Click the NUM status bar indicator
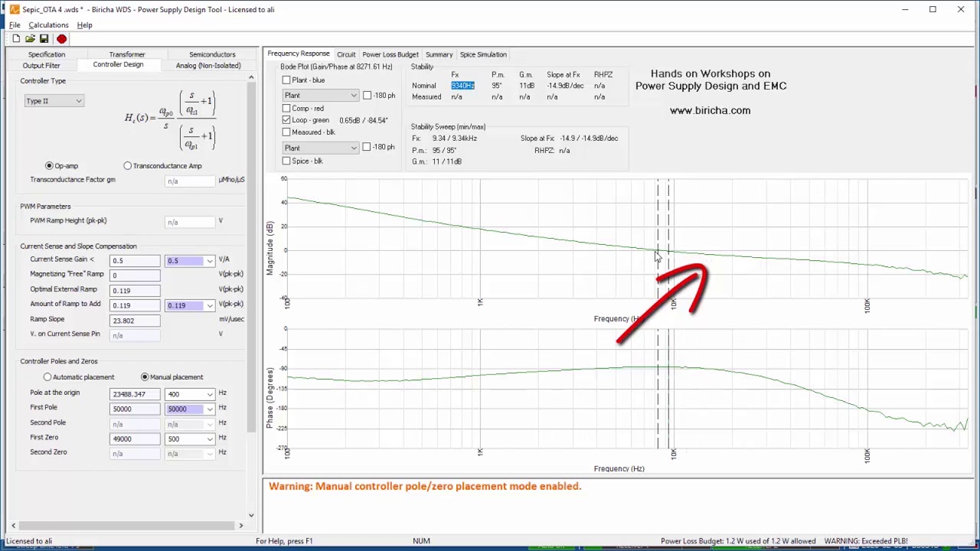Viewport: 980px width, 551px height. [x=421, y=541]
